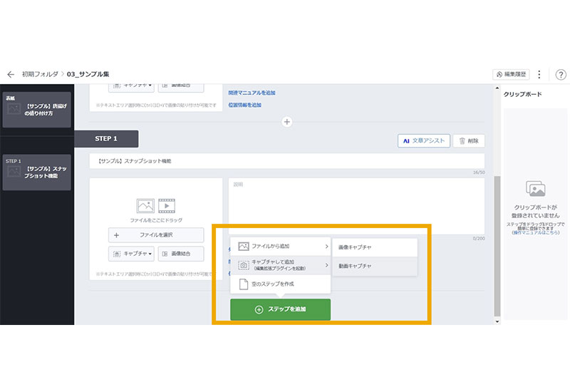
Task: Click the video film icon in drop area
Action: coord(166,206)
